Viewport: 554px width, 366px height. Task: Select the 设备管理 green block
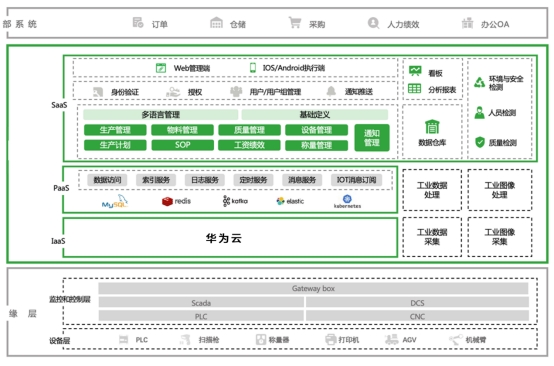tap(317, 130)
